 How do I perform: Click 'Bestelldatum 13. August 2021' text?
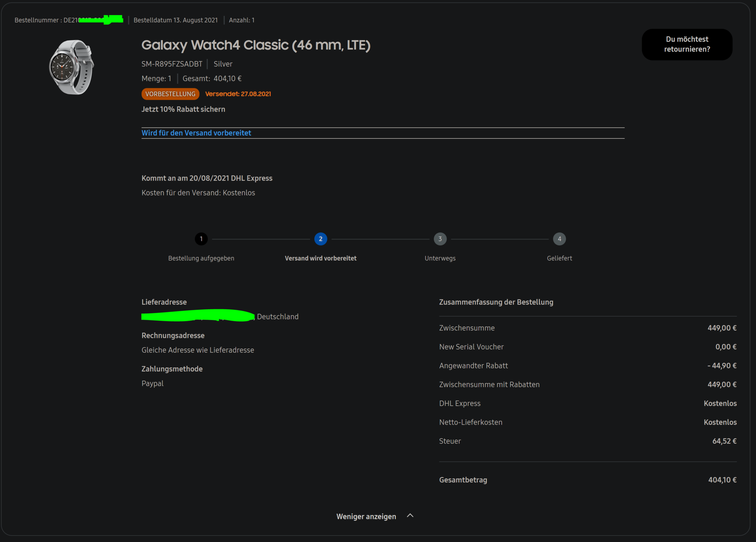(x=176, y=20)
